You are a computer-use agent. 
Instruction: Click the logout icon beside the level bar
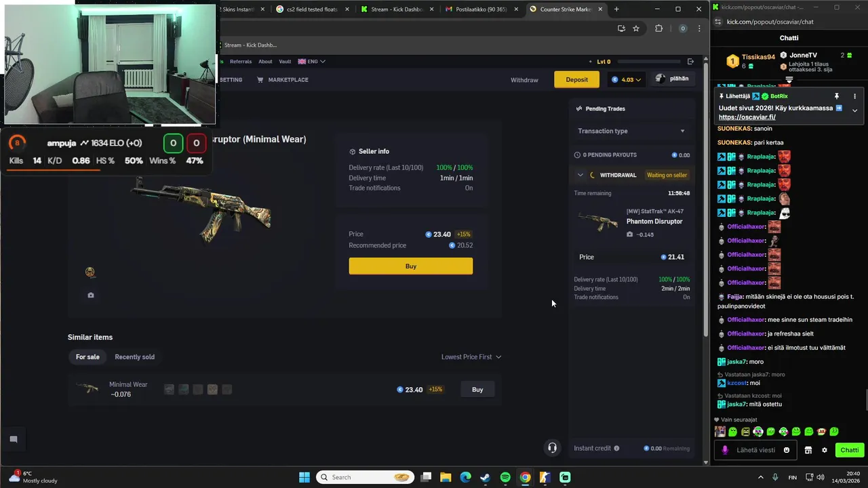click(x=690, y=62)
